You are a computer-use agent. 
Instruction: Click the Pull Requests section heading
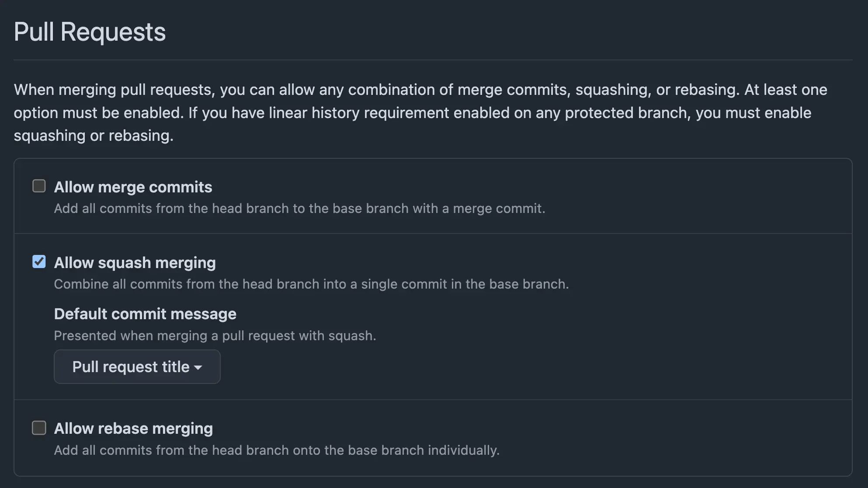pos(90,32)
